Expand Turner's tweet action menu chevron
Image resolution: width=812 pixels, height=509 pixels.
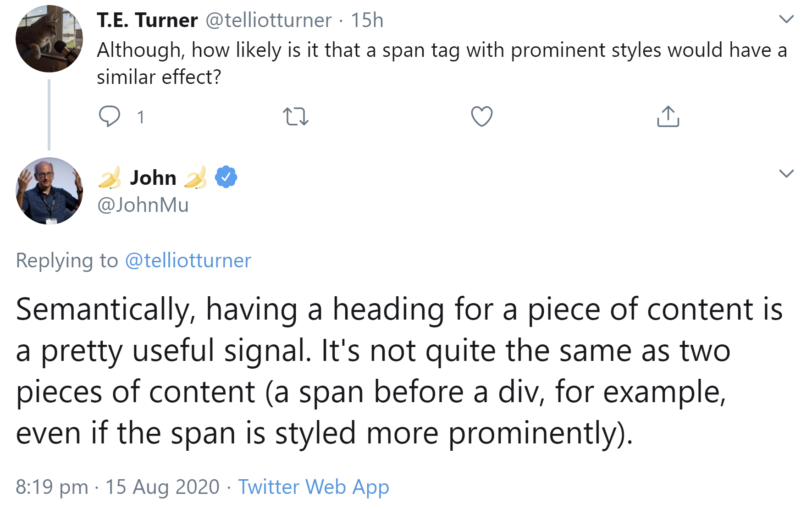[x=787, y=18]
